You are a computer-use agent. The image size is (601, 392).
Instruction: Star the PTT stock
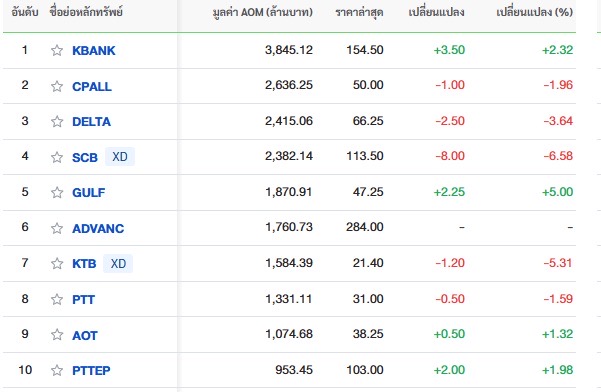[57, 299]
